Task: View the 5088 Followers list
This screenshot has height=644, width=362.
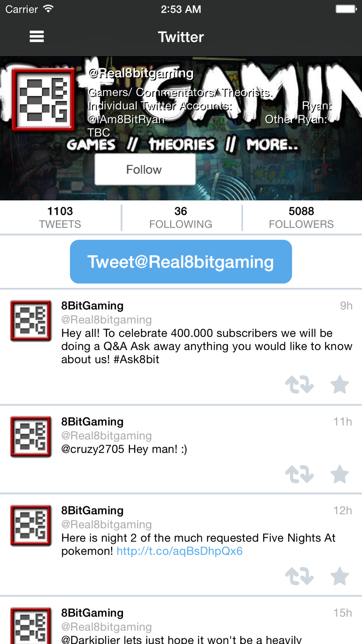Action: 301,217
